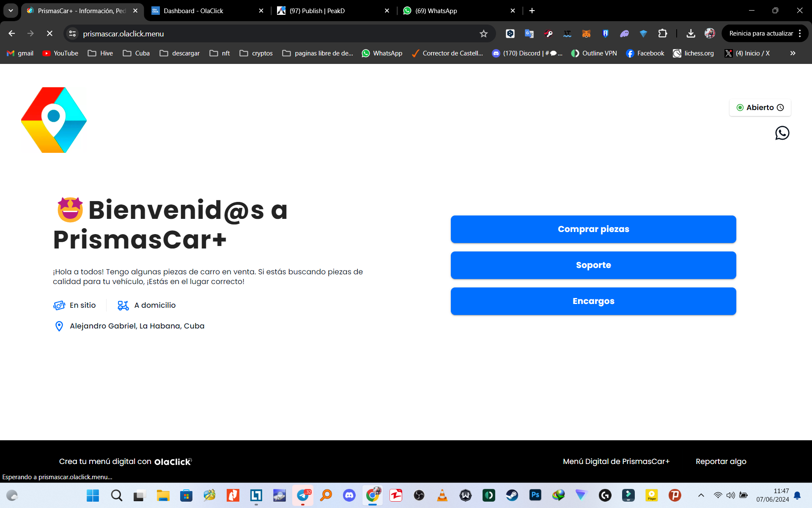
Task: Click the OlaClick create-menu link in the footer
Action: 125,461
